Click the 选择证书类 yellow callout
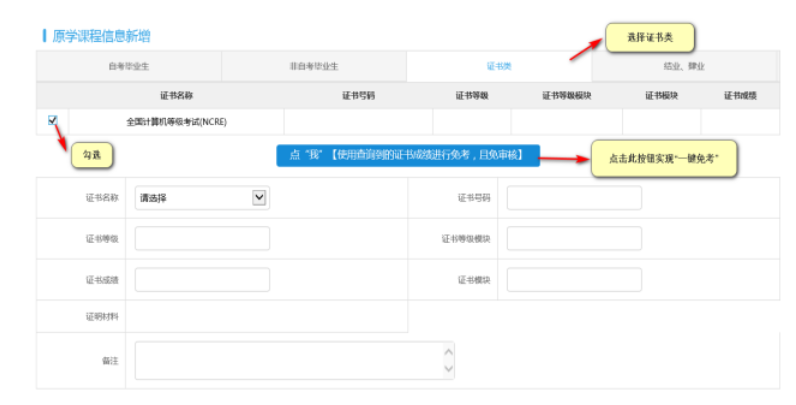 pyautogui.click(x=649, y=37)
